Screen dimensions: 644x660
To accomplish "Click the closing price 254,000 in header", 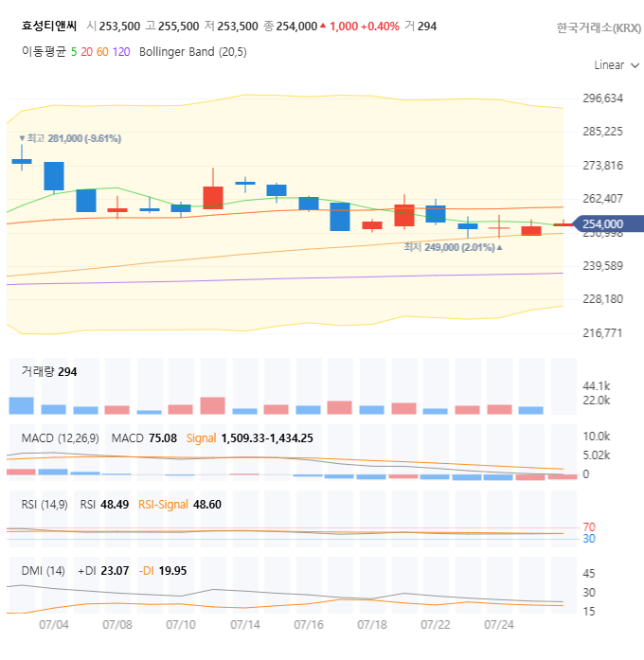I will pyautogui.click(x=296, y=27).
